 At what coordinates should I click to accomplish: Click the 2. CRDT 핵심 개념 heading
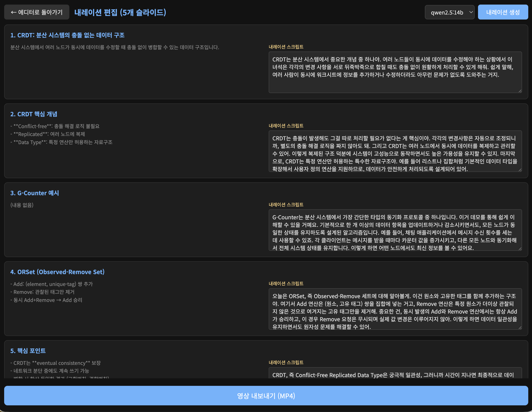[x=34, y=114]
